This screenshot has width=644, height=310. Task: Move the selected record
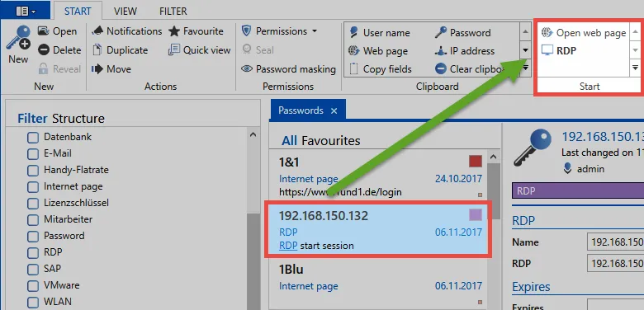pyautogui.click(x=111, y=69)
